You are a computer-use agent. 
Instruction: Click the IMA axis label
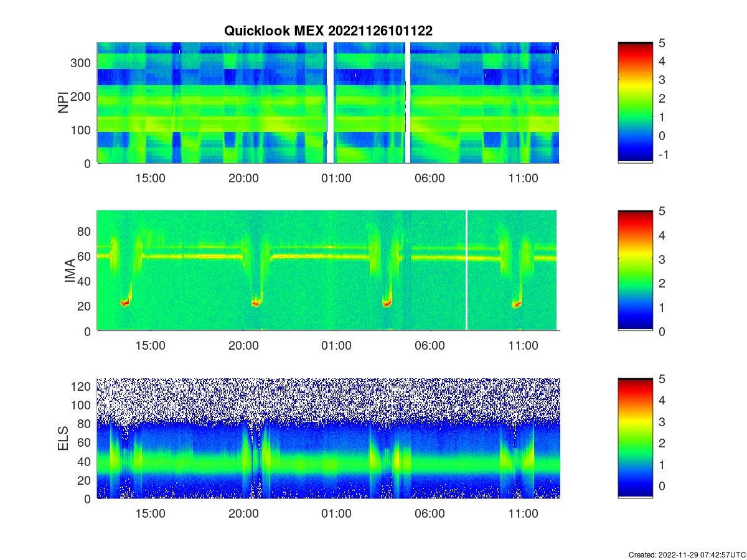pos(70,271)
